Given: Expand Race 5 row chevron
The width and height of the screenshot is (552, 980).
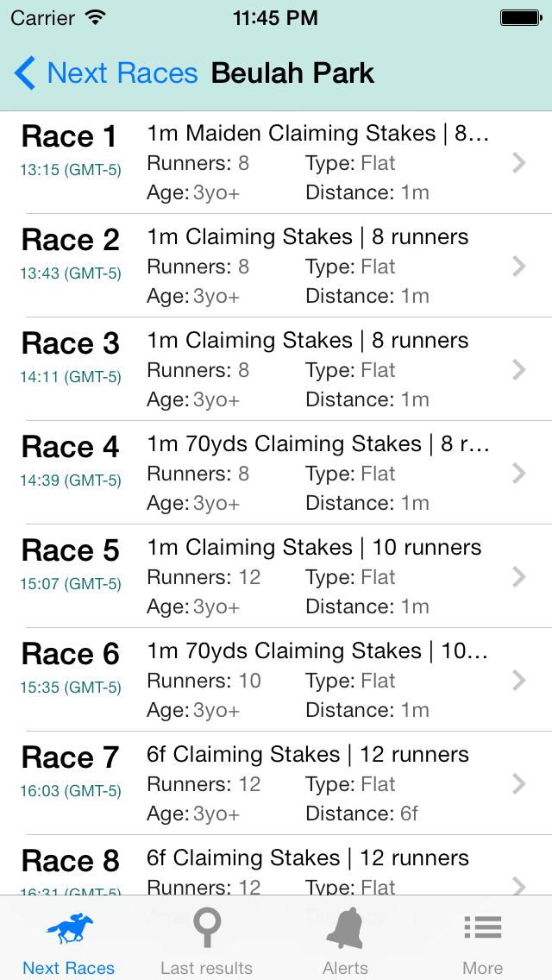Looking at the screenshot, I should pos(518,577).
